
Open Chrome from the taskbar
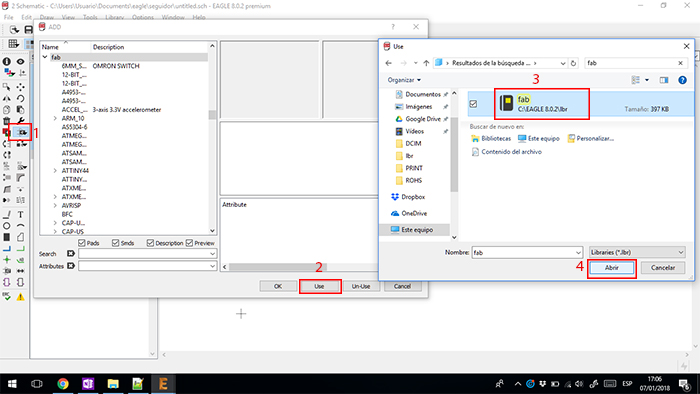tap(63, 384)
